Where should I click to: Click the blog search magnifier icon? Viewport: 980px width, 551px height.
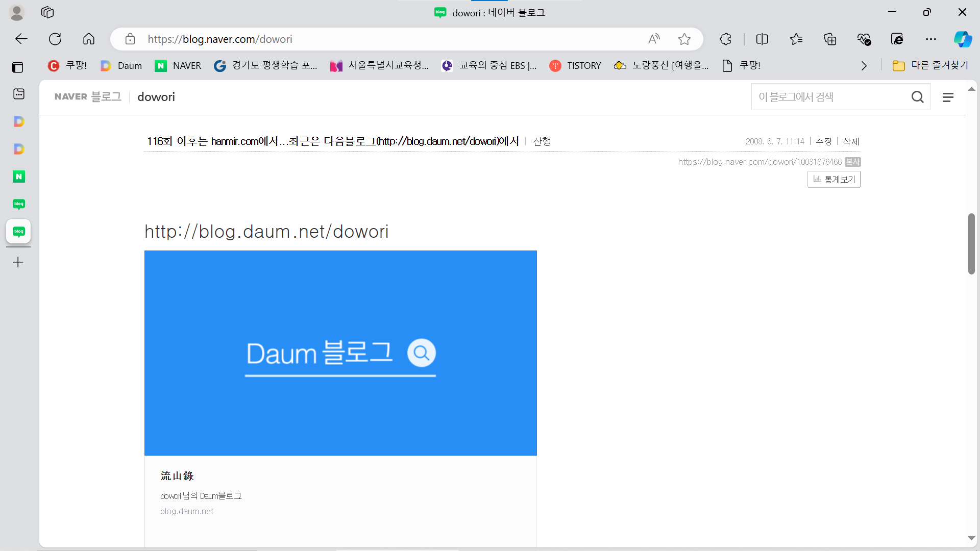coord(917,97)
